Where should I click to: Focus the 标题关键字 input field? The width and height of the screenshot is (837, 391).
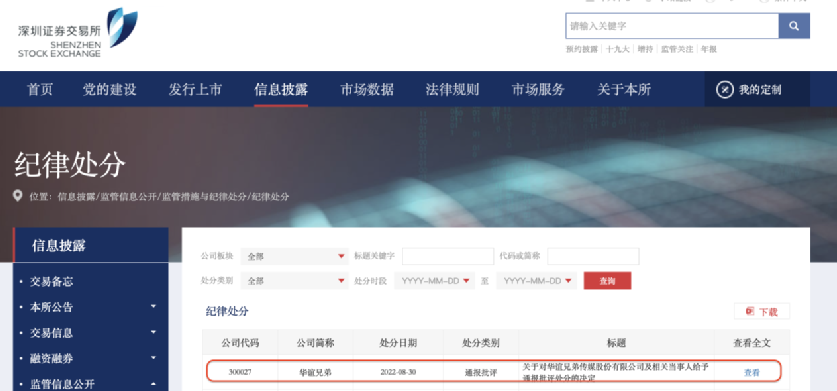point(448,256)
